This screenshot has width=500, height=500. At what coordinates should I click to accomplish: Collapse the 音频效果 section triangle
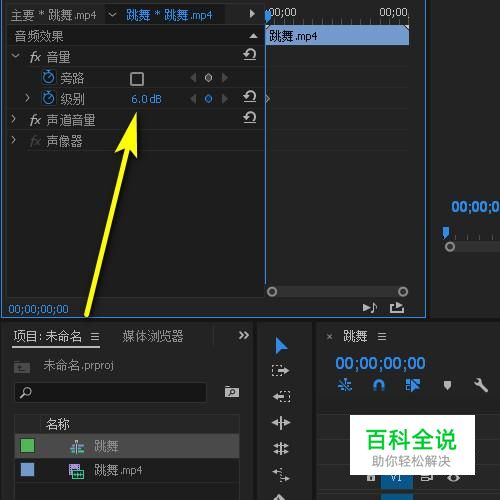(253, 36)
